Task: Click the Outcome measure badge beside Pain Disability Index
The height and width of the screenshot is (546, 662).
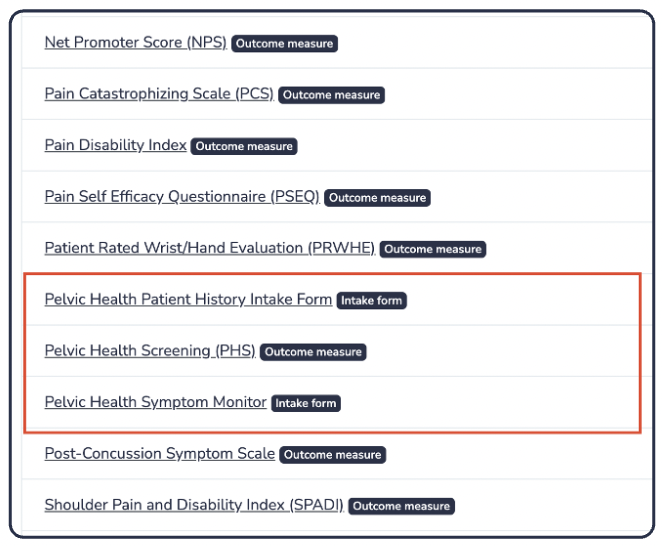Action: point(244,147)
